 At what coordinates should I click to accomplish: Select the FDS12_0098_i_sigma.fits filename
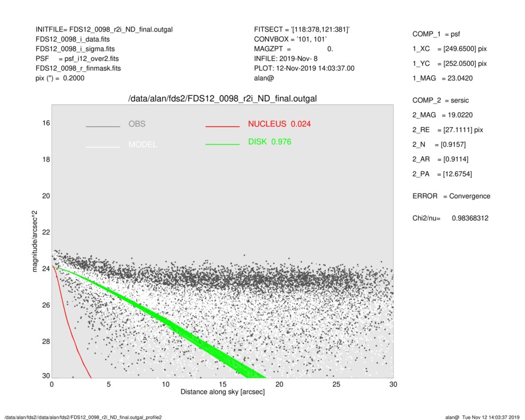(x=75, y=49)
